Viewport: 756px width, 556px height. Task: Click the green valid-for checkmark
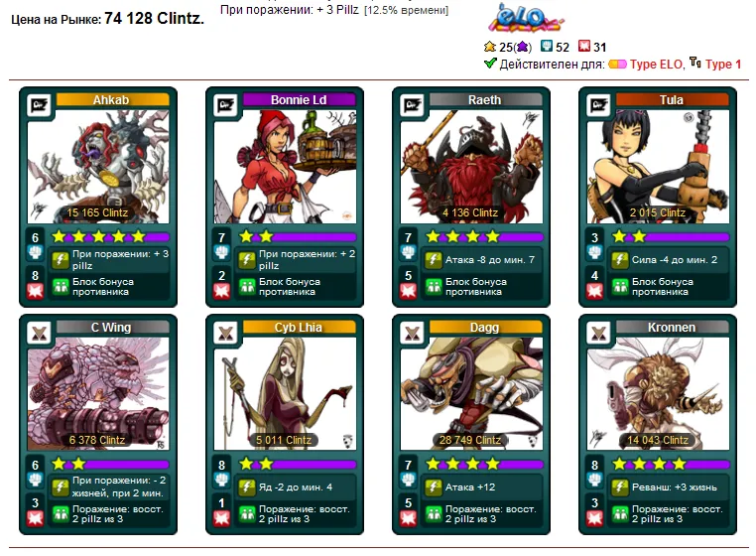490,63
